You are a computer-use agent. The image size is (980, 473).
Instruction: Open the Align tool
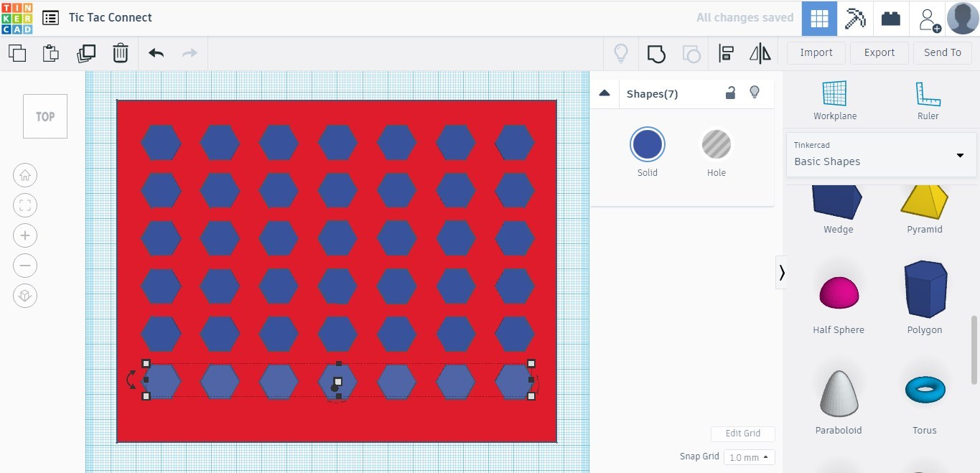(725, 52)
